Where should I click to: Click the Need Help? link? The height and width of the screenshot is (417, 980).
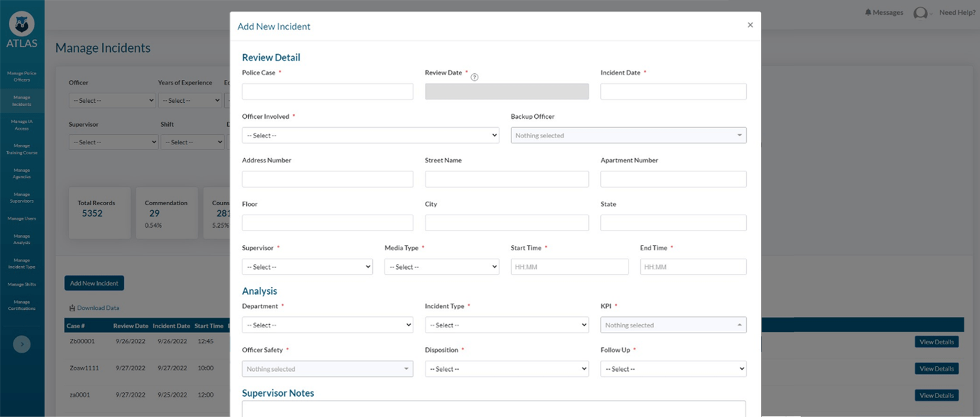click(x=957, y=12)
